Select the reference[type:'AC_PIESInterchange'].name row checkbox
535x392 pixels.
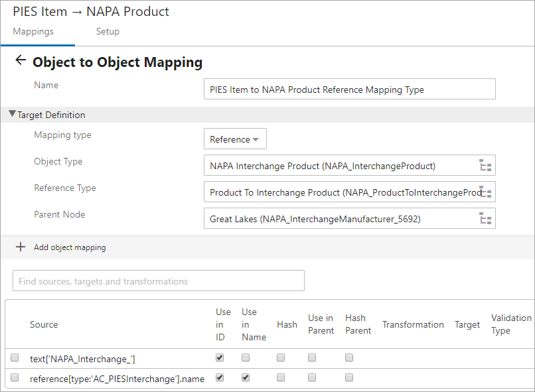coord(15,377)
